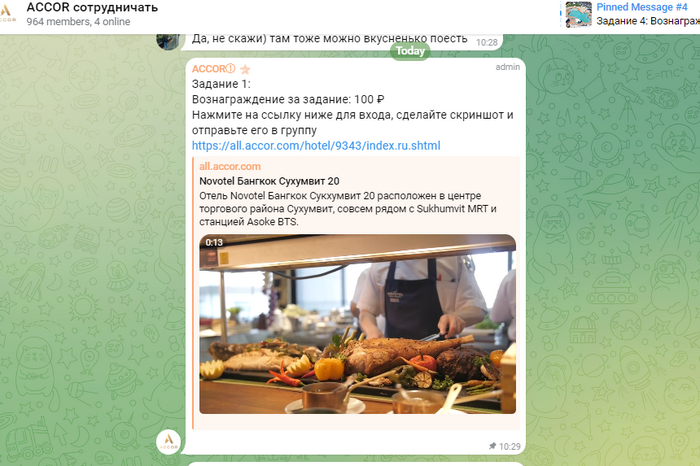Open the all.accor.com hotel link

316,146
